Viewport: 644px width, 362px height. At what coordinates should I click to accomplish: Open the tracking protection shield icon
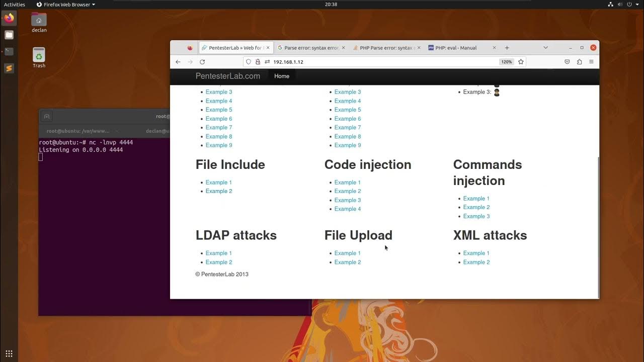click(249, 62)
